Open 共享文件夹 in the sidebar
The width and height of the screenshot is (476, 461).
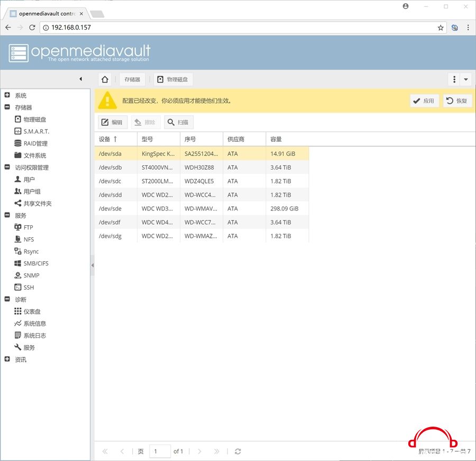[x=33, y=204]
